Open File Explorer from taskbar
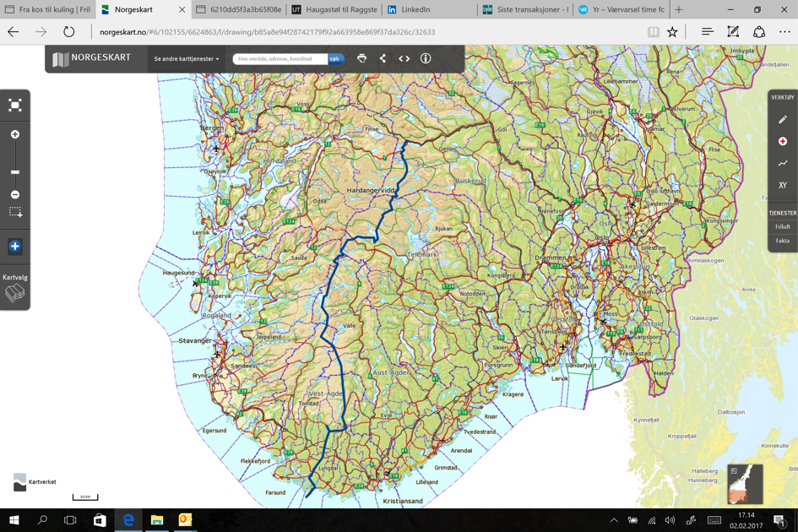 (157, 520)
